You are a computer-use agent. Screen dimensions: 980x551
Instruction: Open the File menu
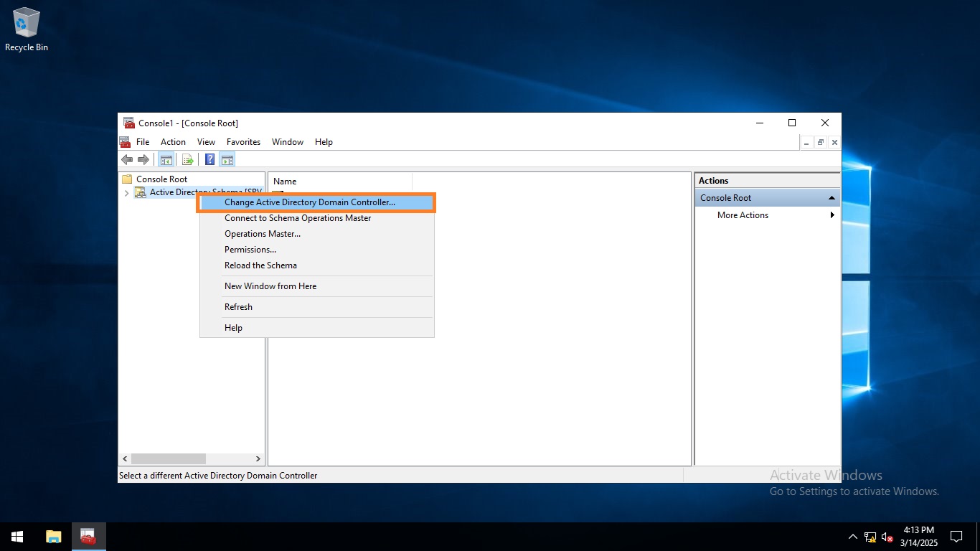[143, 142]
